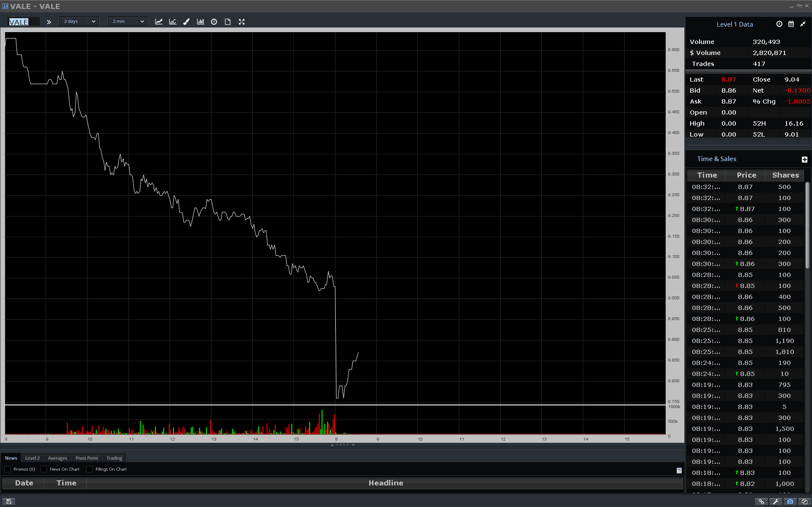This screenshot has height=507, width=812.
Task: Select the paintbrush drawing tool
Action: (186, 22)
